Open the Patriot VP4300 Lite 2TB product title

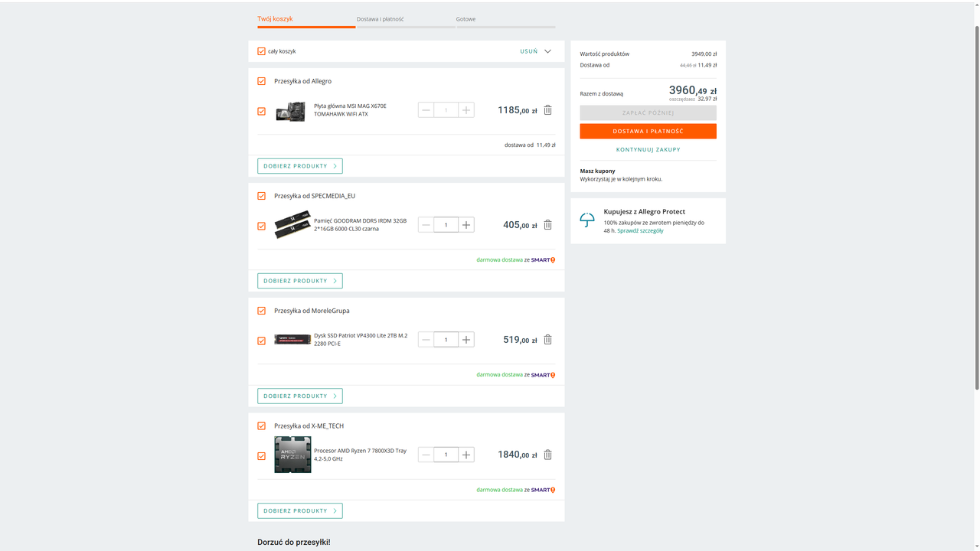(x=361, y=340)
